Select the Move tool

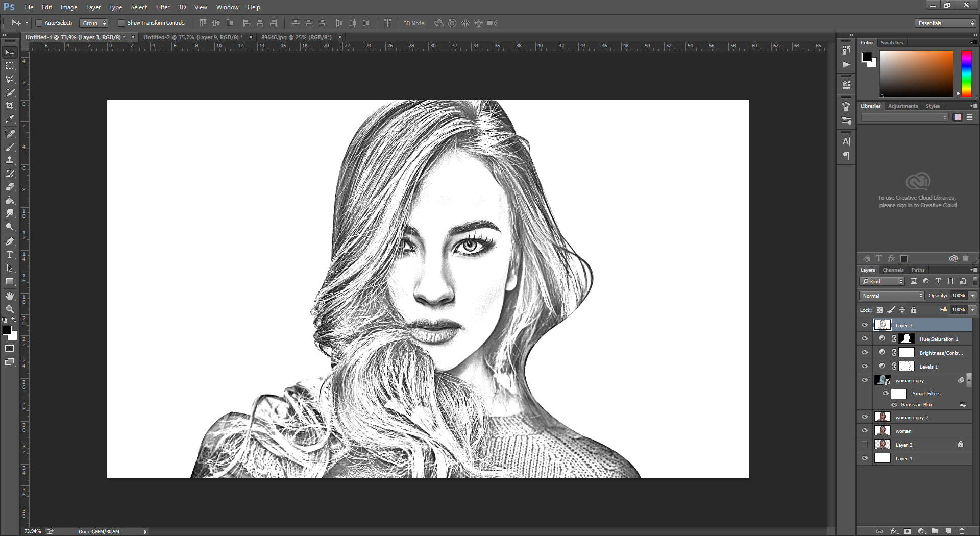pyautogui.click(x=9, y=52)
